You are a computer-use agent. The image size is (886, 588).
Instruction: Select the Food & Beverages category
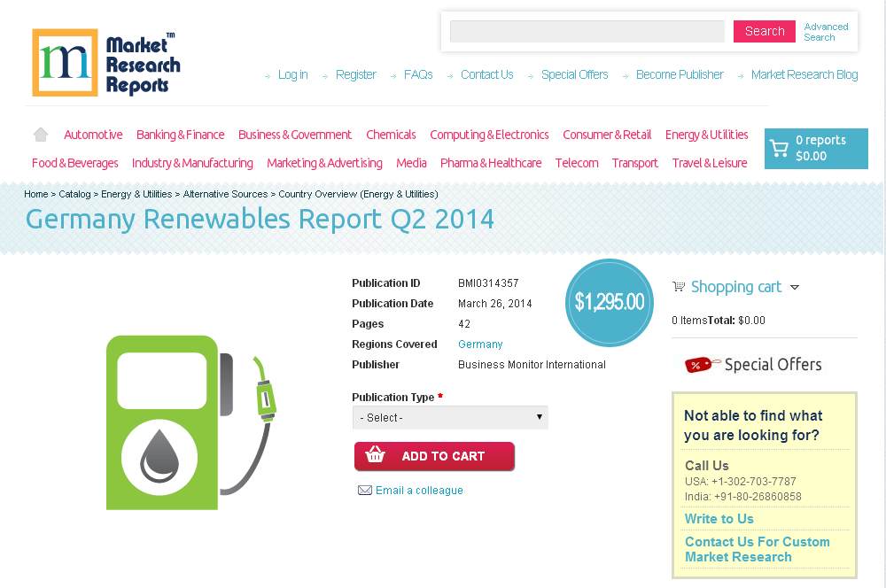pos(75,163)
